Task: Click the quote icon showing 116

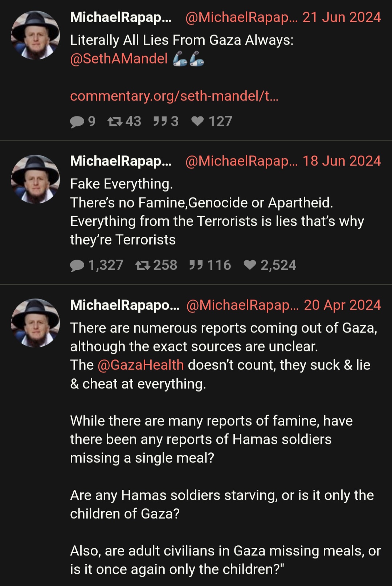Action: coord(196,265)
